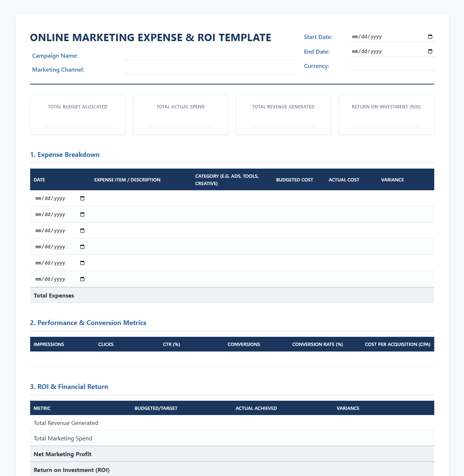The height and width of the screenshot is (476, 464).
Task: Open calendar picker in fourth expense row
Action: point(82,247)
